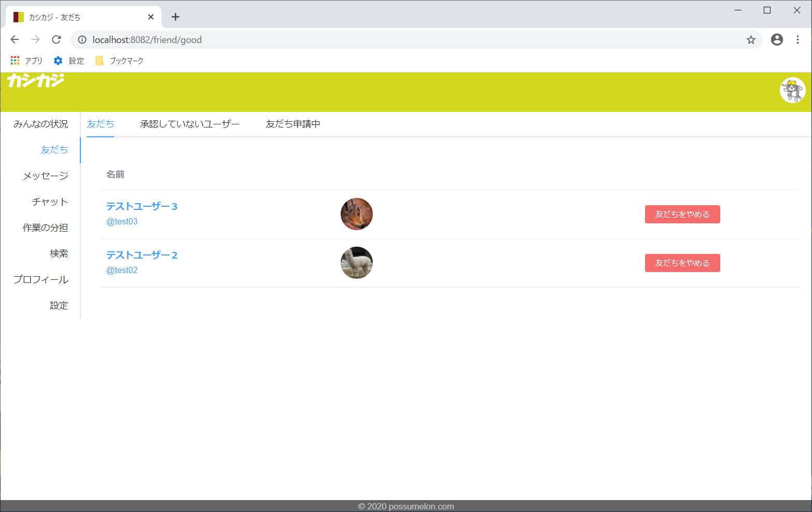This screenshot has height=512, width=812.
Task: Close the カシカジ - 友だち tab
Action: coord(151,17)
